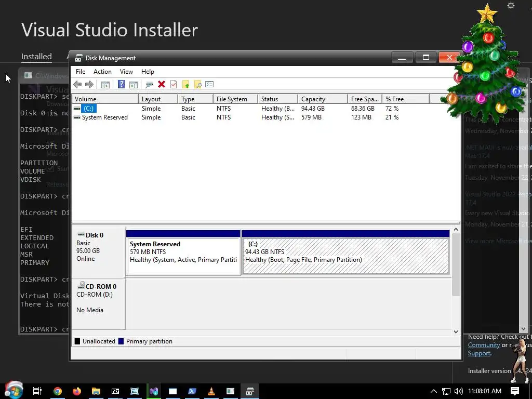
Task: Click the gear icon atop Visual Studio Installer
Action: 511,5
